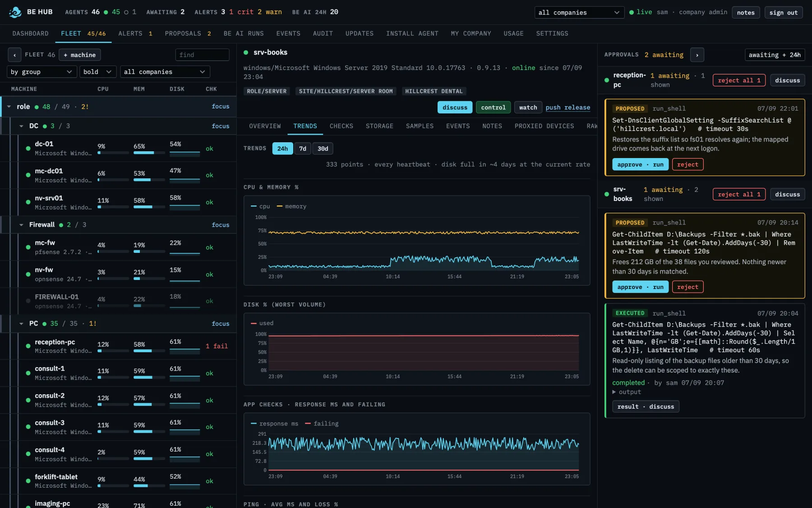Collapse the fleet panel with back chevron
This screenshot has width=812, height=508.
(x=14, y=55)
